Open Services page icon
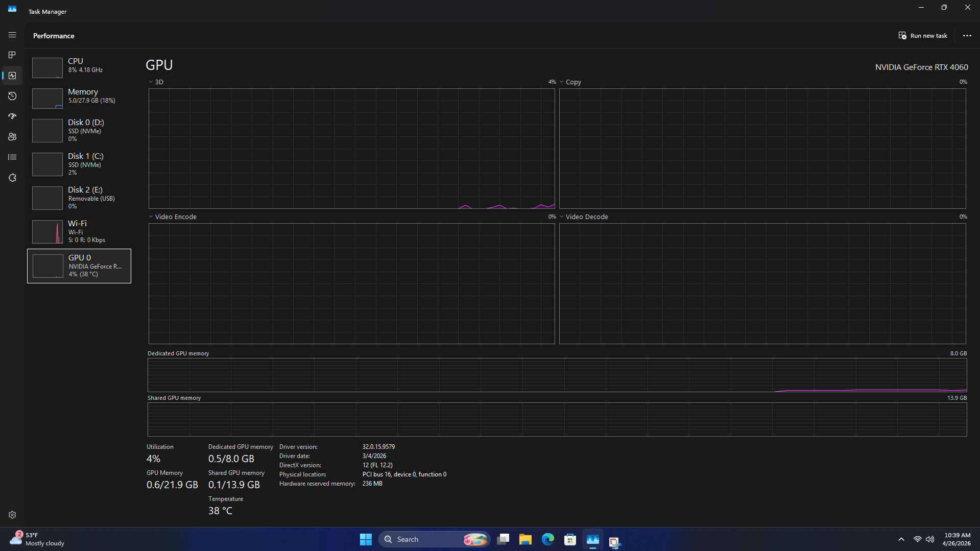Viewport: 980px width, 551px height. [x=12, y=178]
